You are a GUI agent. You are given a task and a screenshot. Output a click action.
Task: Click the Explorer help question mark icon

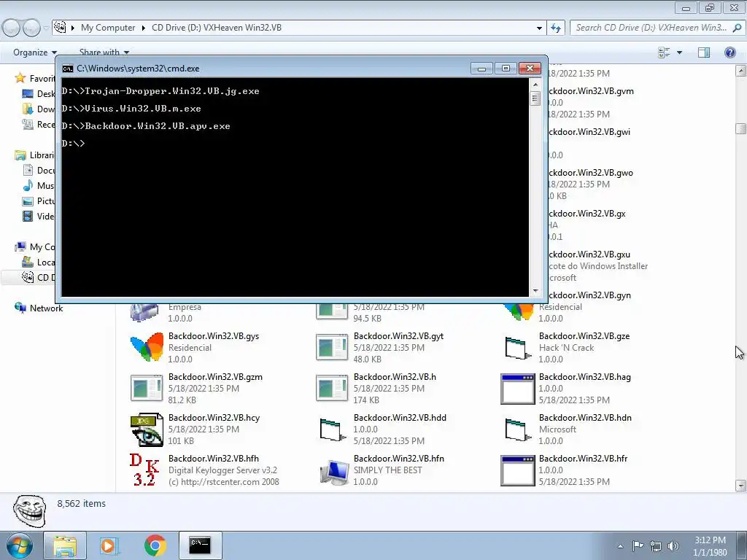[729, 52]
